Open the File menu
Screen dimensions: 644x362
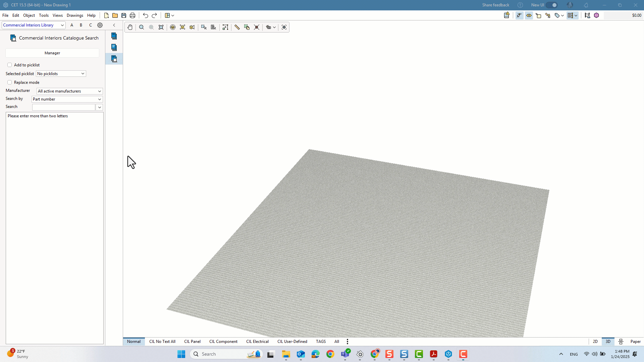point(5,15)
